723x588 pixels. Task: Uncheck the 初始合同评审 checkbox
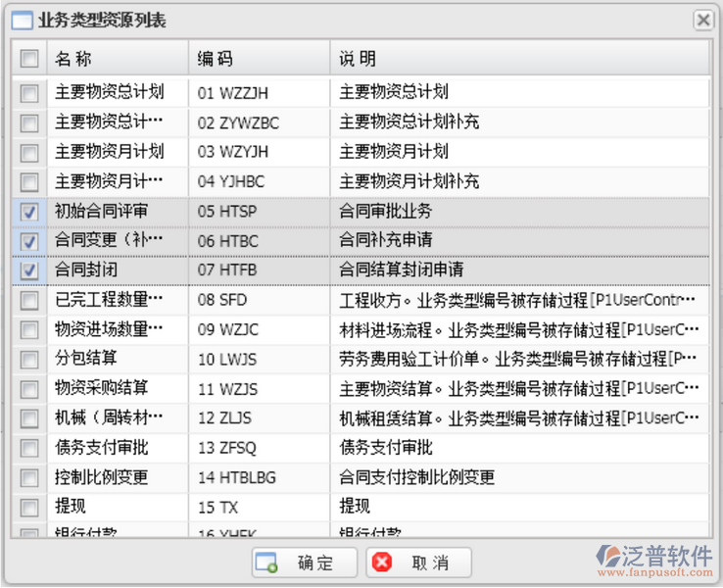pyautogui.click(x=29, y=212)
